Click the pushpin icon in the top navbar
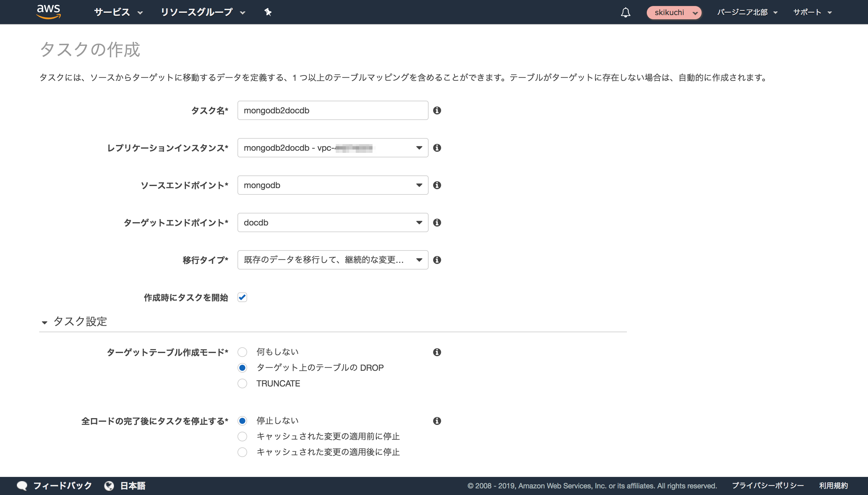 click(x=268, y=12)
